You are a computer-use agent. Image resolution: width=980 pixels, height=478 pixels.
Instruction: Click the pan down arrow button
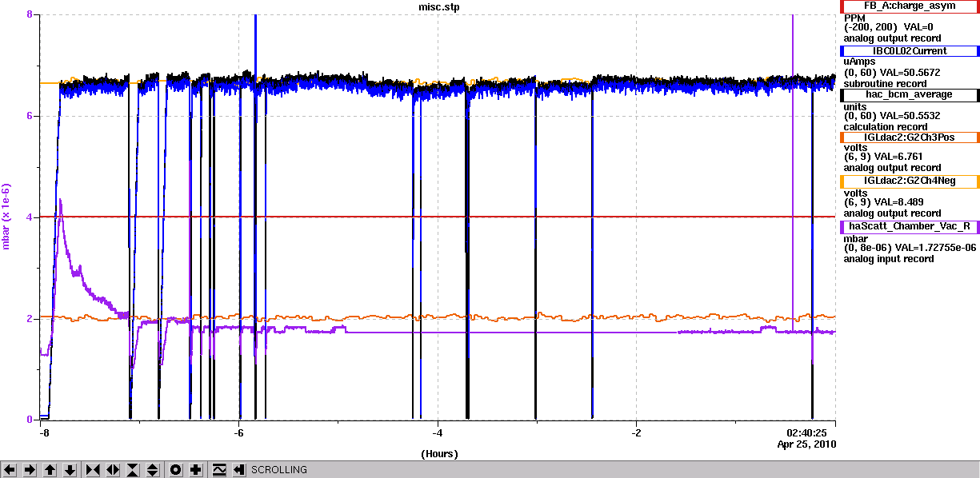[70, 470]
